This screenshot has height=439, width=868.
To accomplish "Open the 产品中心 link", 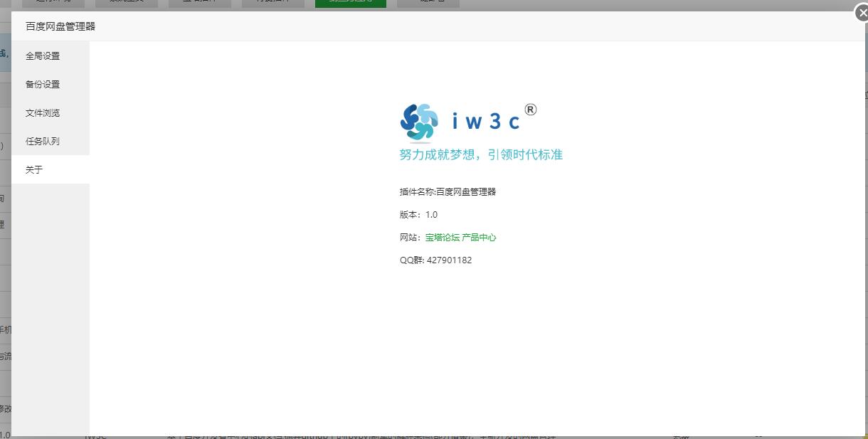I will coord(479,238).
